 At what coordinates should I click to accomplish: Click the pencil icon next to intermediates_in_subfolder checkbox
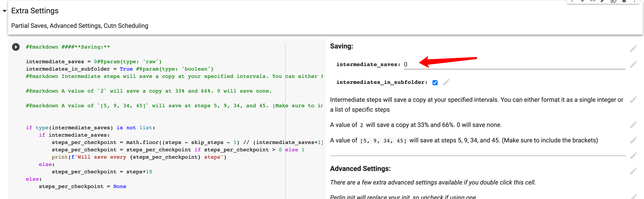[446, 82]
